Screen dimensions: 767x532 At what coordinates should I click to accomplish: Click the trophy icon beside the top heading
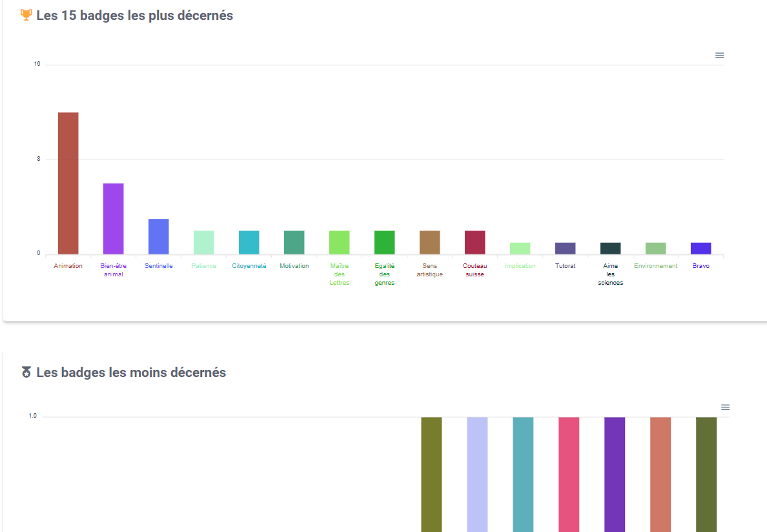[26, 15]
